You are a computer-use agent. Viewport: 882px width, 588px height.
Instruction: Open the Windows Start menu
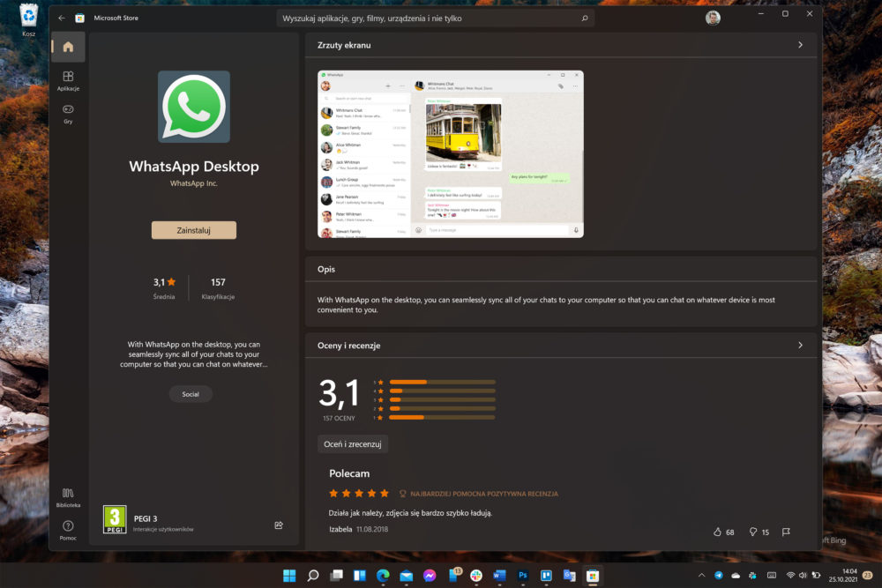tap(289, 575)
